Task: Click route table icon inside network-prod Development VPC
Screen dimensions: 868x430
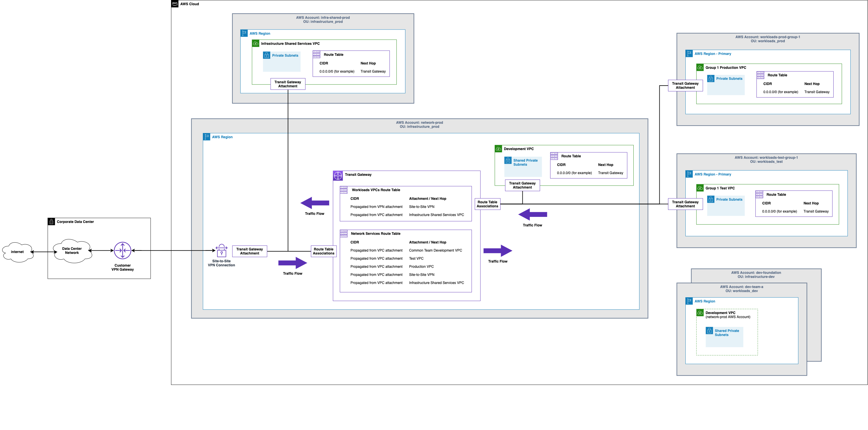Action: (x=554, y=156)
